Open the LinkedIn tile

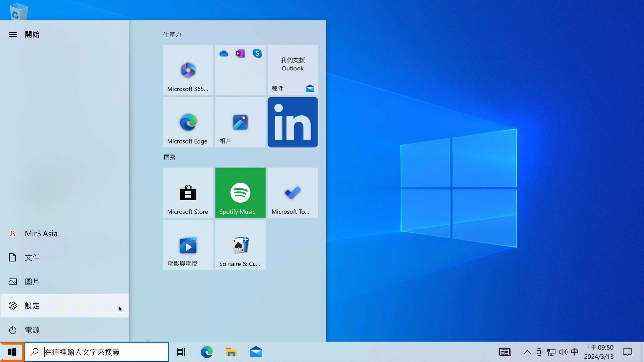click(292, 122)
